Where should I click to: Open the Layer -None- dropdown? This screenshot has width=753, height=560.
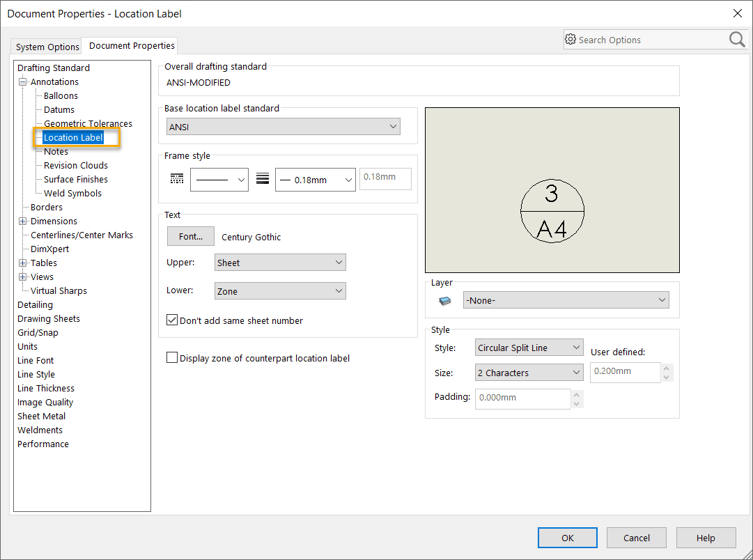(566, 300)
